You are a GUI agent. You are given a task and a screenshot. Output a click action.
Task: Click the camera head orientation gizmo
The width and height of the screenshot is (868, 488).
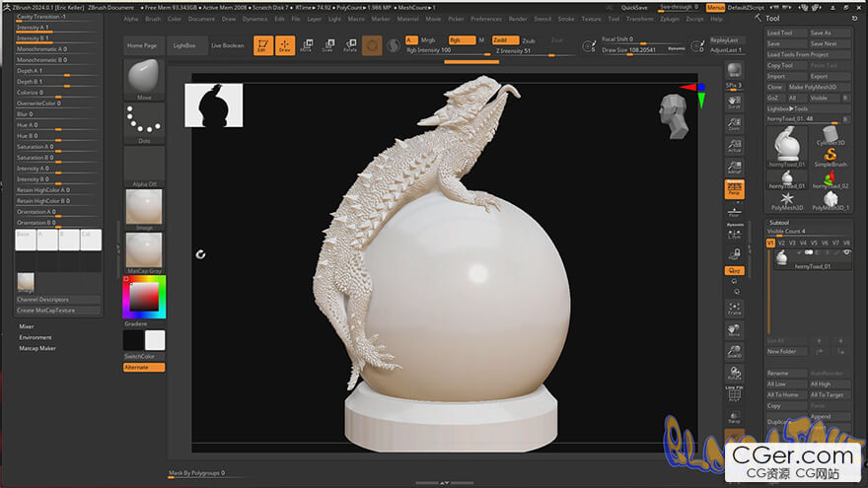pos(674,116)
